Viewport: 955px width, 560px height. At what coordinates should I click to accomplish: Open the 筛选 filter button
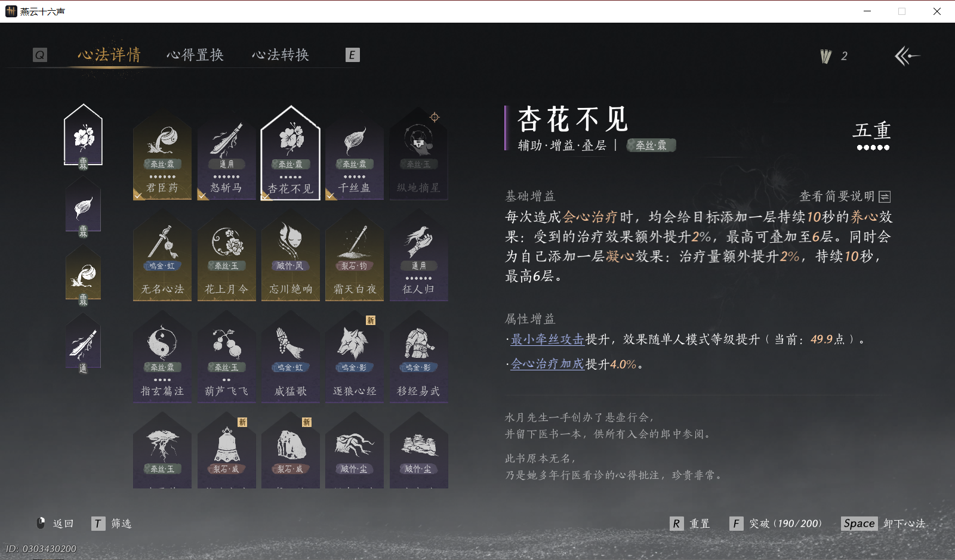pyautogui.click(x=112, y=524)
